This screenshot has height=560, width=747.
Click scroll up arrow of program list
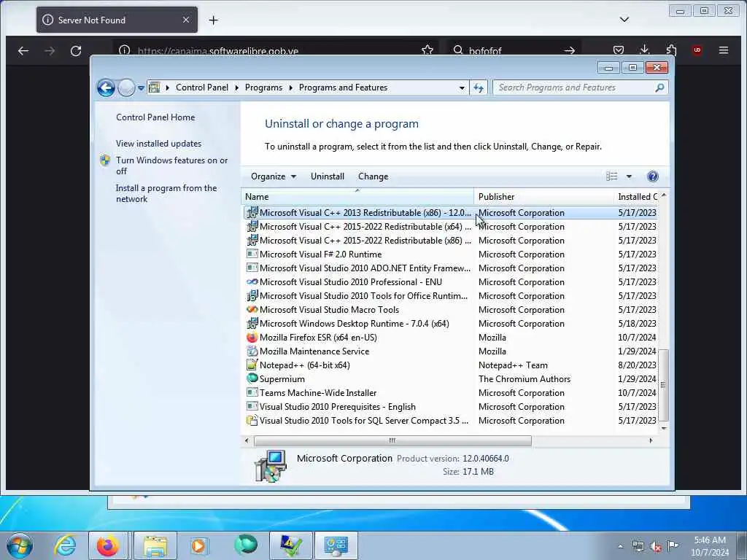coord(663,195)
